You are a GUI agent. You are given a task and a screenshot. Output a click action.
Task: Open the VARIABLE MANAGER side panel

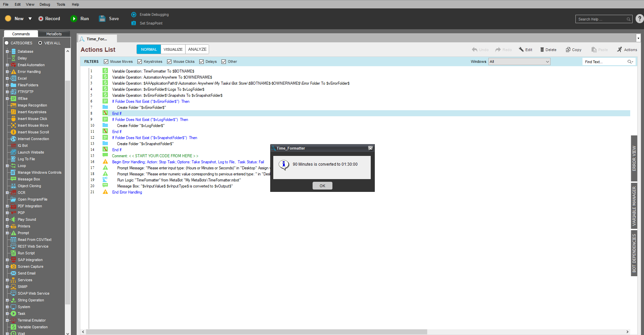coord(634,206)
